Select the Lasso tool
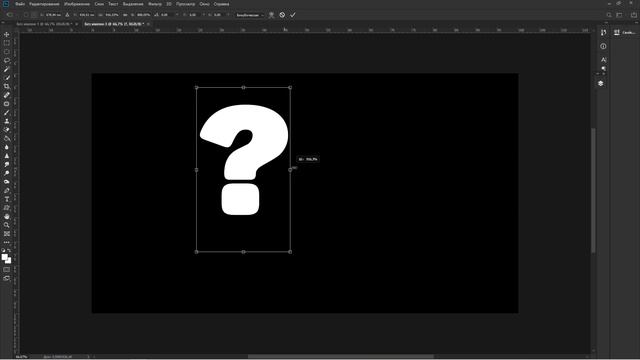 tap(7, 60)
